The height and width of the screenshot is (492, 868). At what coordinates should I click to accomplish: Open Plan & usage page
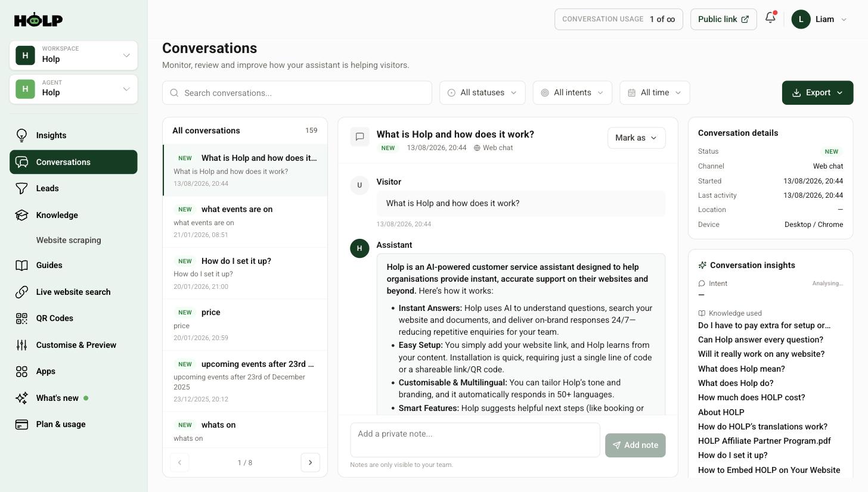73,424
